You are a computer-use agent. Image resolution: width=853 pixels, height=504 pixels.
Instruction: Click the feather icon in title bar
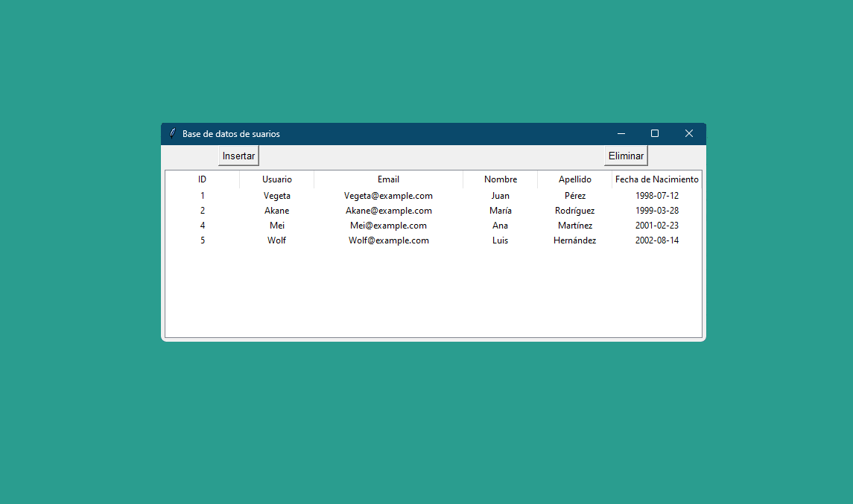point(173,134)
